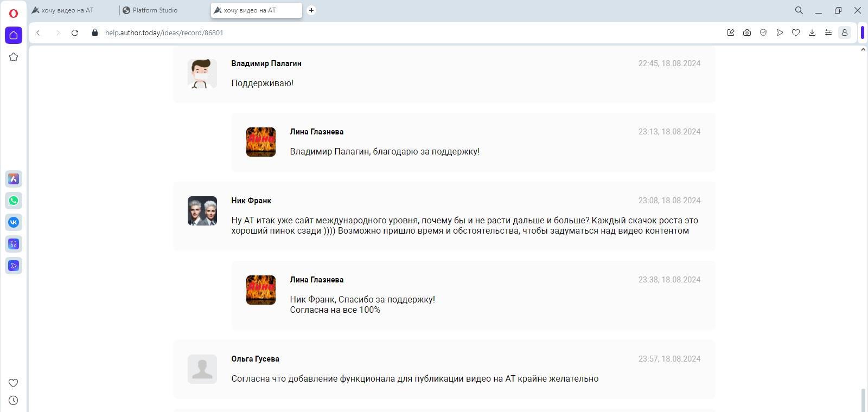868x412 pixels.
Task: Click the Search tabs magnifier icon
Action: pyautogui.click(x=799, y=10)
